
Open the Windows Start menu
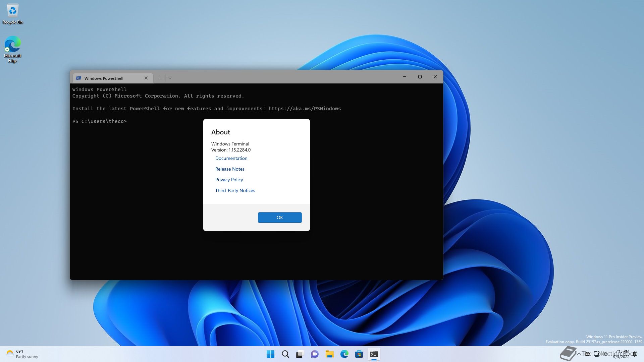coord(270,354)
